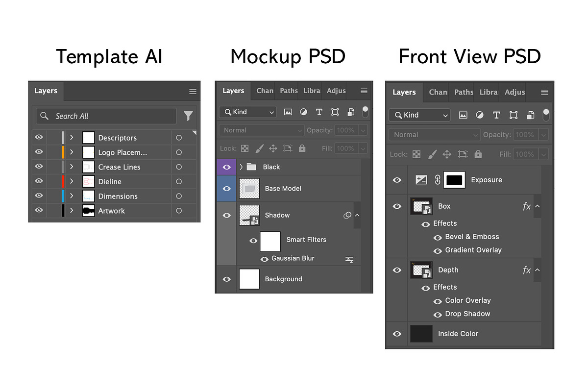
Task: Click Lock all padlock in Mockup PSD
Action: point(302,148)
